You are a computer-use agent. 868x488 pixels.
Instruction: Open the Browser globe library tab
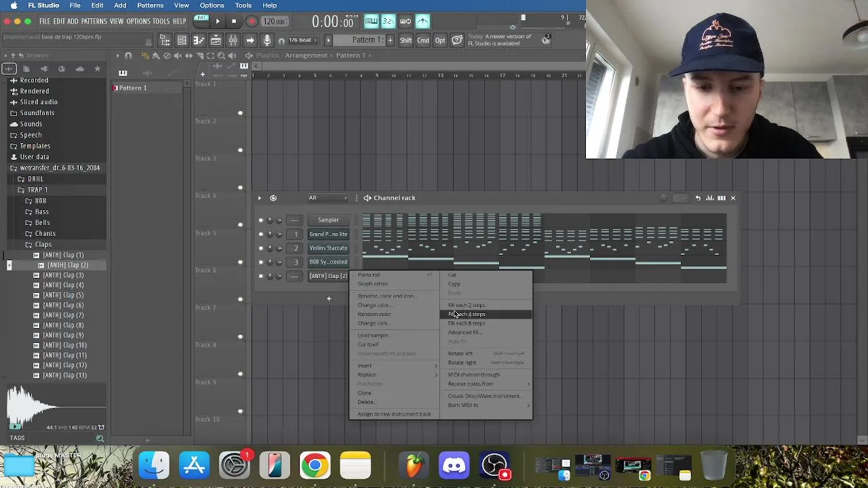coord(62,68)
